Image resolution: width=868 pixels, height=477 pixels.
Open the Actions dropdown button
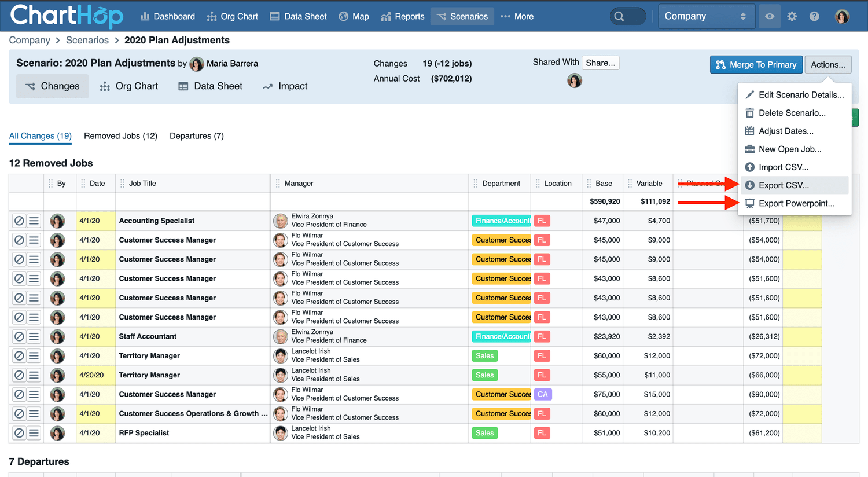click(827, 64)
